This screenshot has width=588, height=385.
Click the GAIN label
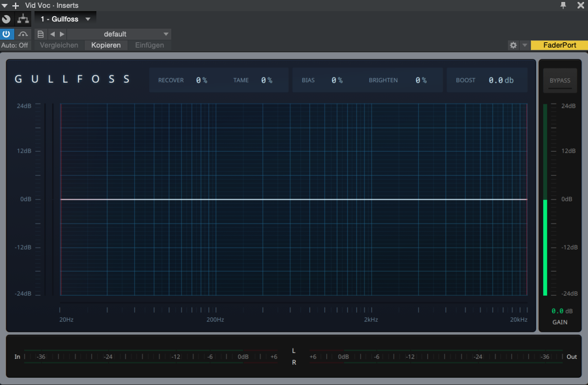[560, 322]
